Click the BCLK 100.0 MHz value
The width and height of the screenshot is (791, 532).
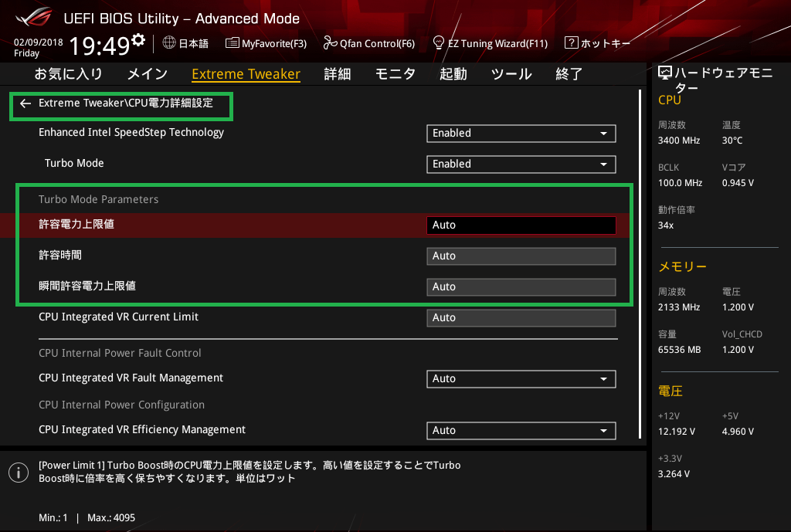(x=680, y=183)
